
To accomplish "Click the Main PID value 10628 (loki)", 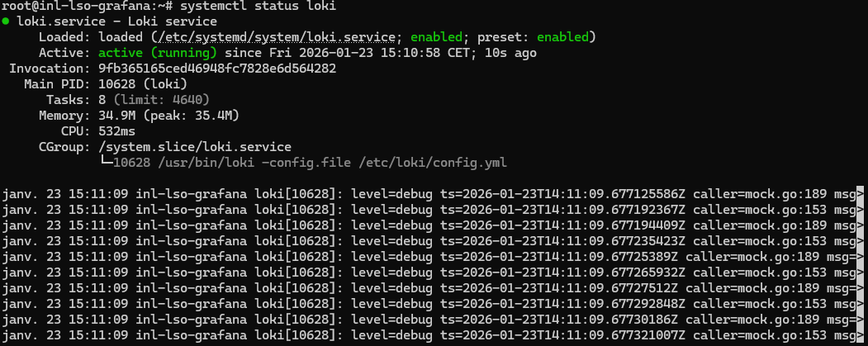I will coord(143,84).
